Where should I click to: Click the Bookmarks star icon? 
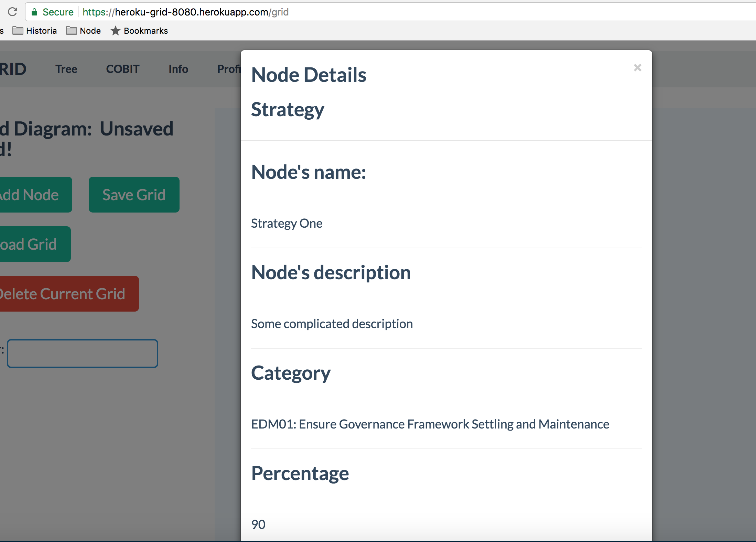click(116, 31)
